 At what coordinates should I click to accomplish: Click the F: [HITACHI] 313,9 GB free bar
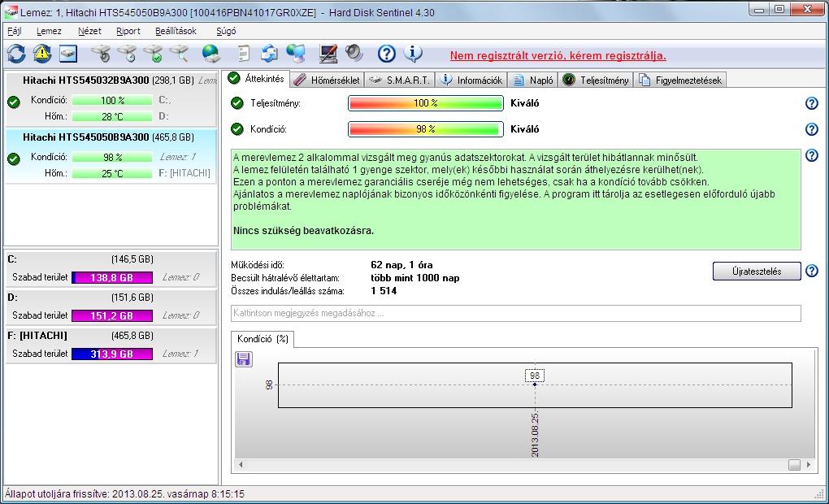112,354
